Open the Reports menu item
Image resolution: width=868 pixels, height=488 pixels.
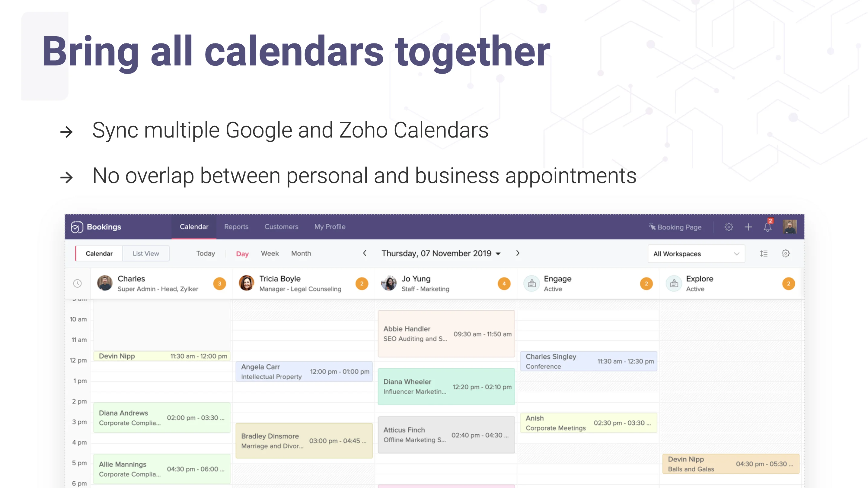[x=236, y=227]
